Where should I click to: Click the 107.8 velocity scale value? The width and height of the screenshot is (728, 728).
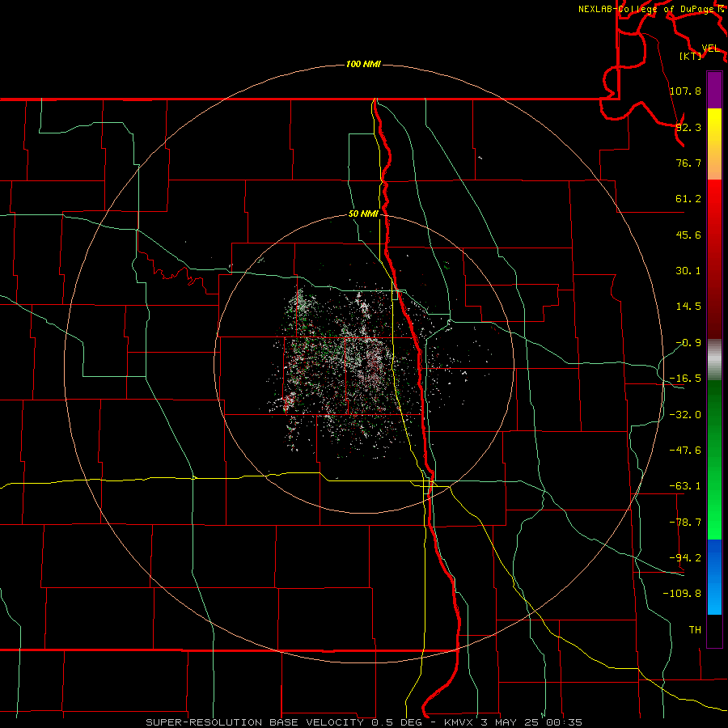[x=685, y=91]
